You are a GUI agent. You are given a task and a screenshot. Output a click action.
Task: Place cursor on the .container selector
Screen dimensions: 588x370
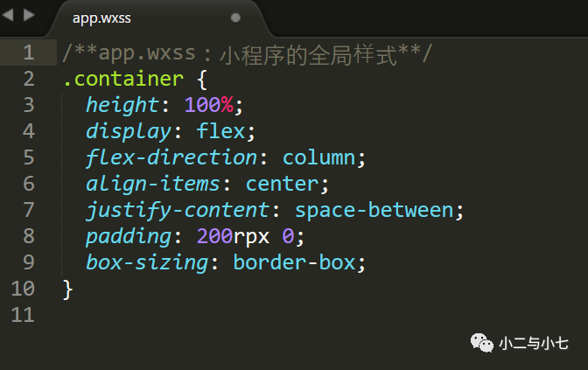(123, 79)
